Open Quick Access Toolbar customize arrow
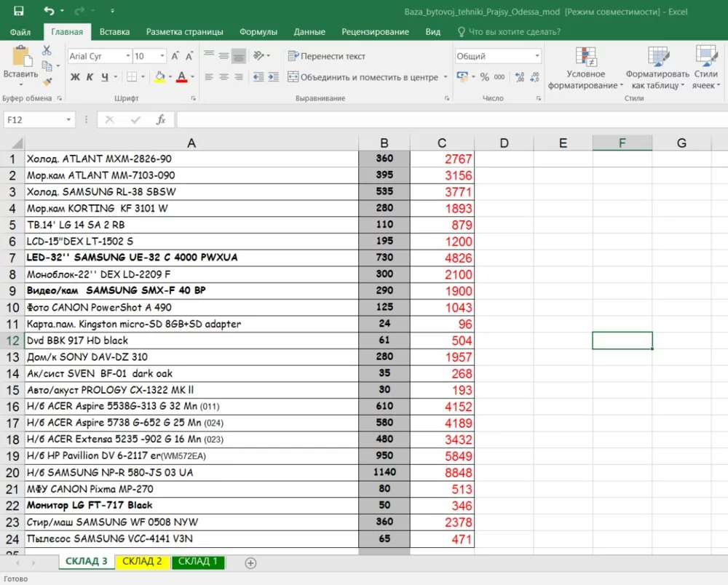 112,11
